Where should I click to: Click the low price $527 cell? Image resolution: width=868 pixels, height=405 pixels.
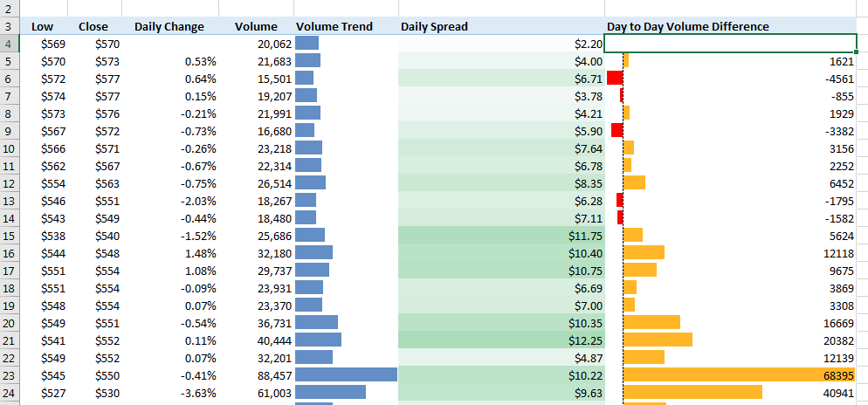pyautogui.click(x=44, y=394)
